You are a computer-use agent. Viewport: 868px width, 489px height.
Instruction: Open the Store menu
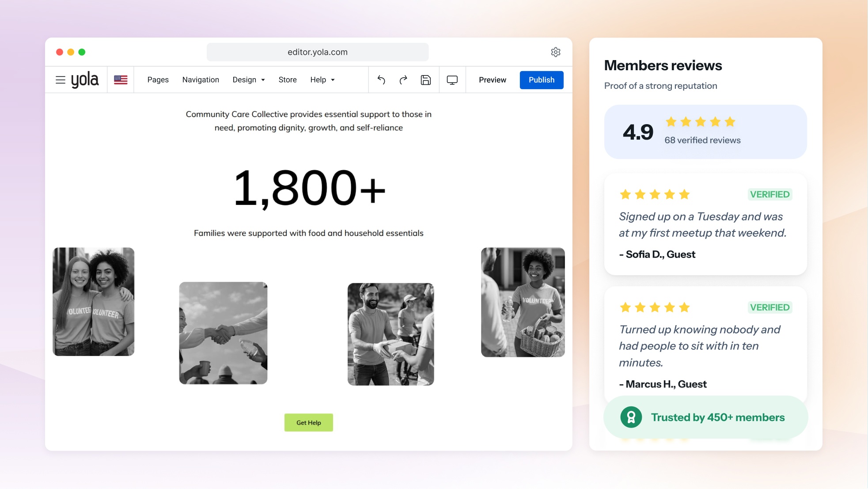(288, 80)
